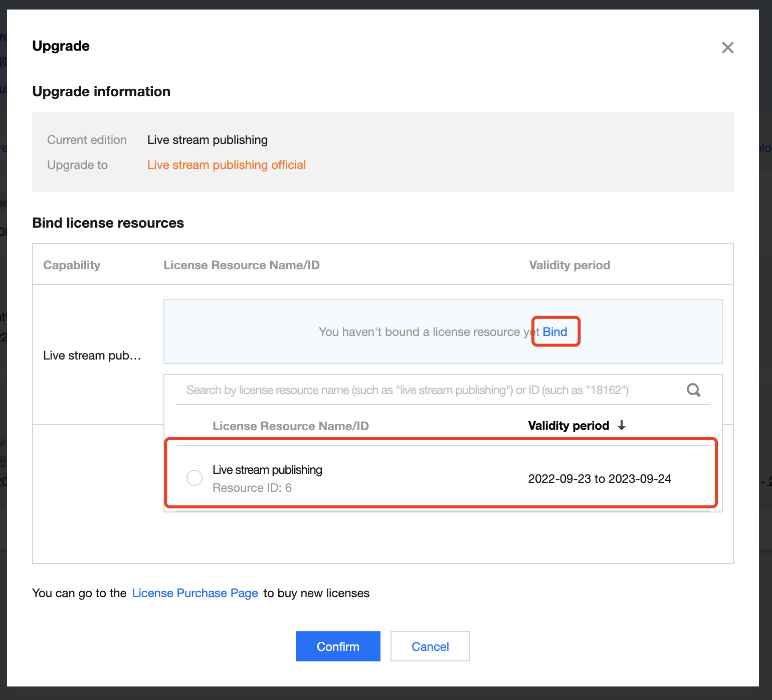Click the Validity period sort arrow
Image resolution: width=772 pixels, height=700 pixels.
(x=622, y=426)
